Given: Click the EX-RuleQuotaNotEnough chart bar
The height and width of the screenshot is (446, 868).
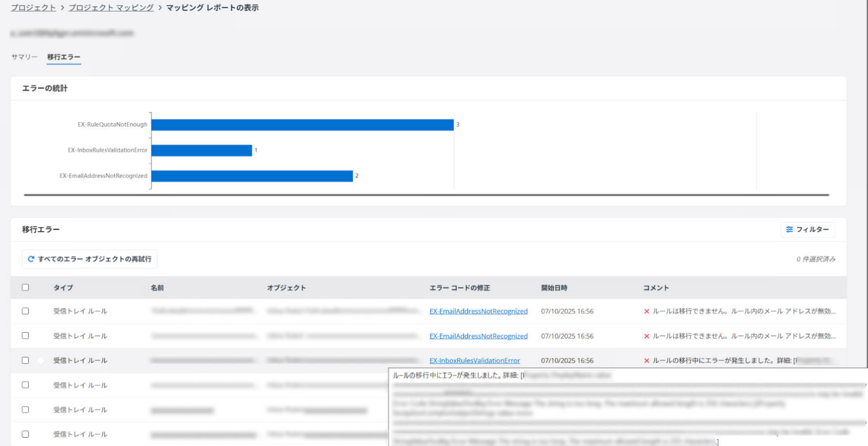Looking at the screenshot, I should [x=302, y=125].
